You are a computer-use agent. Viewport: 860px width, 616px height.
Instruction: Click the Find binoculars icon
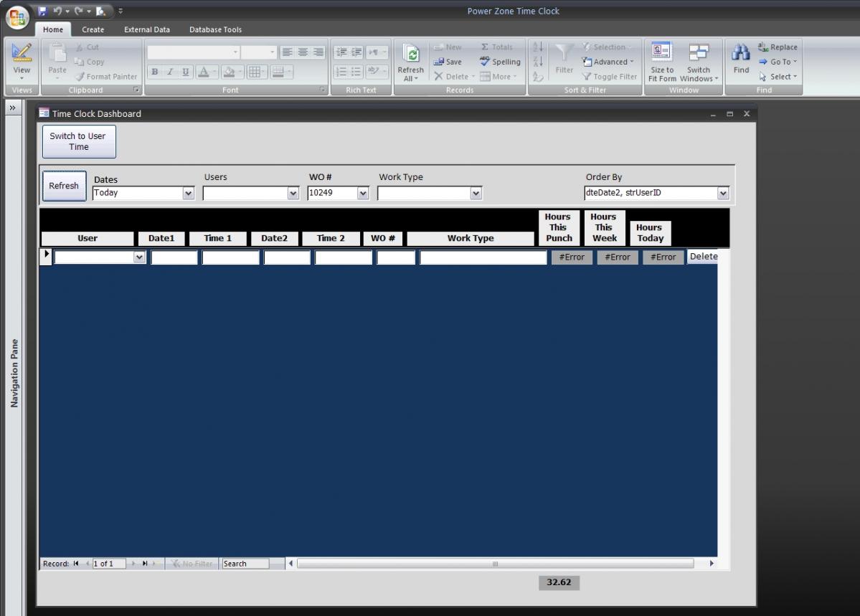(x=741, y=52)
